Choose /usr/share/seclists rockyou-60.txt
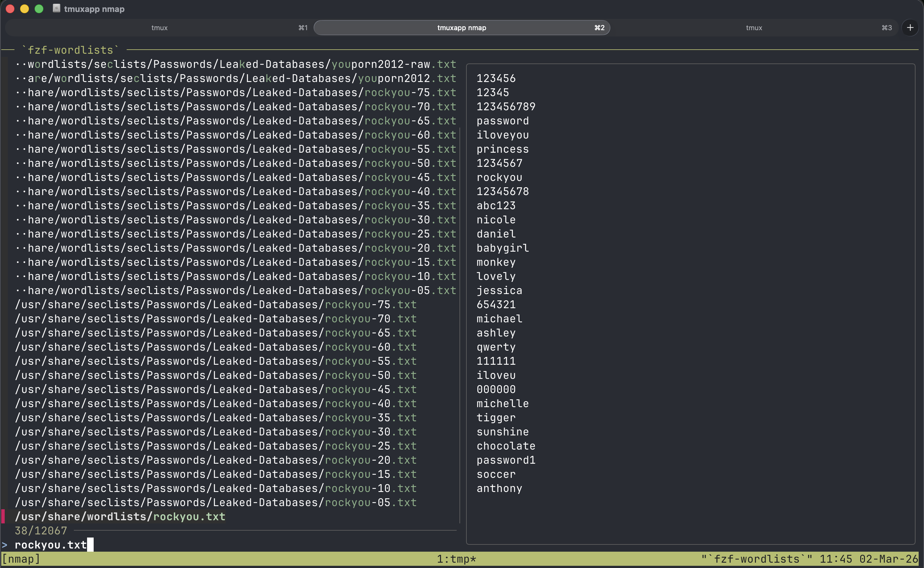 216,347
